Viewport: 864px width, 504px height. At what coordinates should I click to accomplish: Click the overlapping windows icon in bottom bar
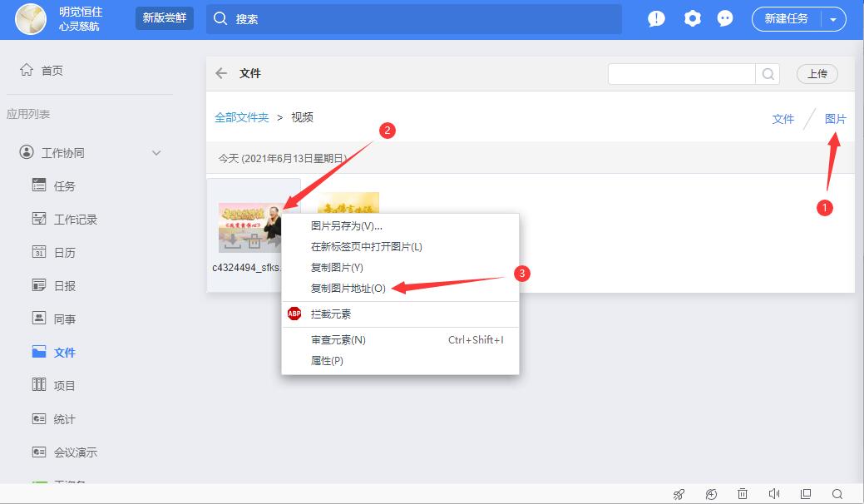click(x=806, y=494)
